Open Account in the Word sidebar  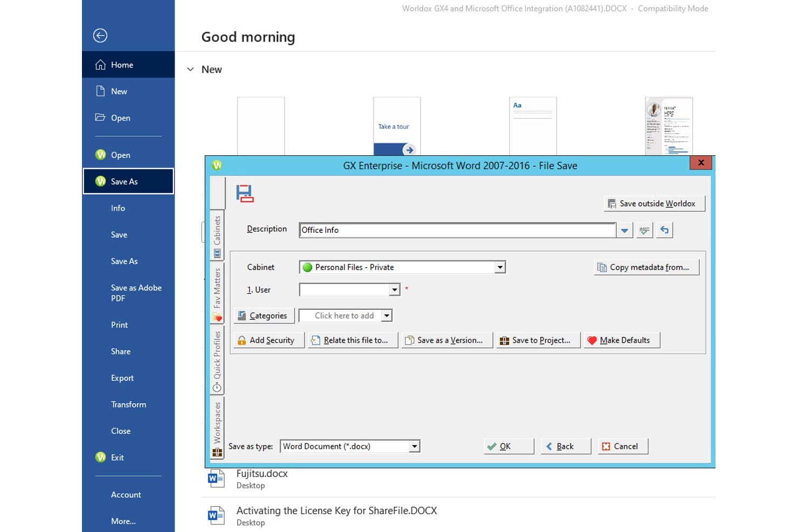coord(128,495)
